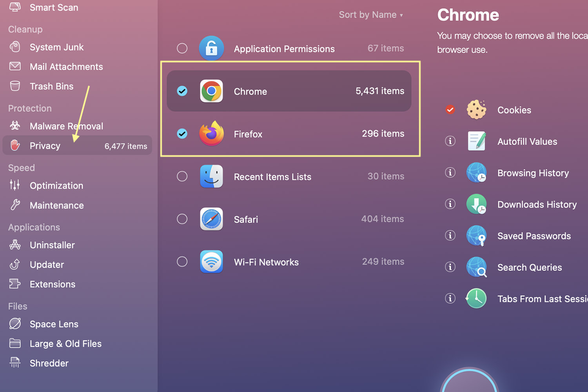The height and width of the screenshot is (392, 588).
Task: Click the Downloads History arrow icon
Action: pos(476,204)
